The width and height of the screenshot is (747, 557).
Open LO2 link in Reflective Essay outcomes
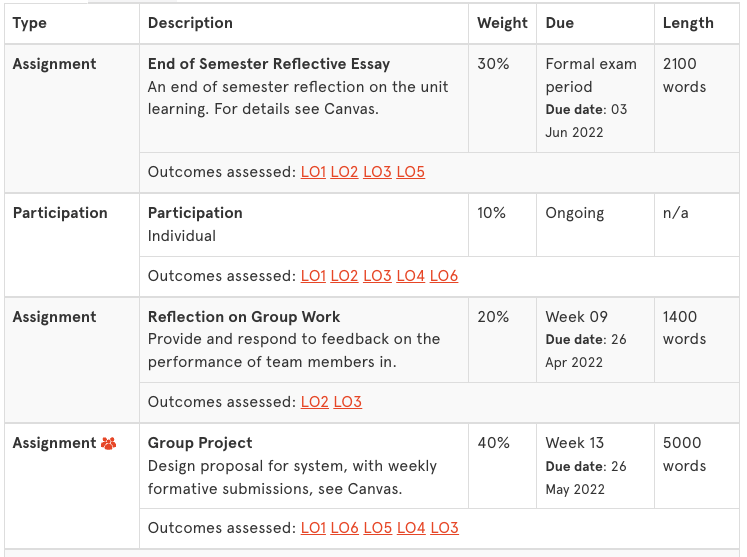point(344,172)
